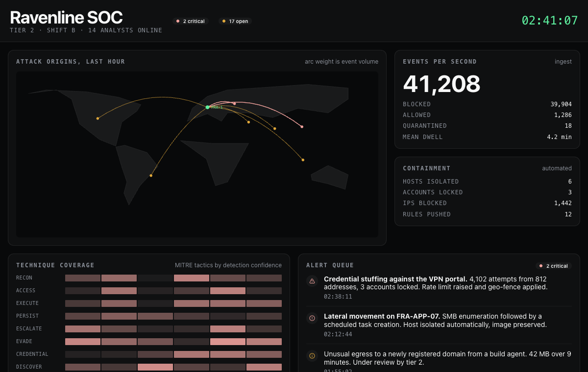Screen dimensions: 588x372
Task: Click the '2 critical' pill in the header
Action: 191,21
